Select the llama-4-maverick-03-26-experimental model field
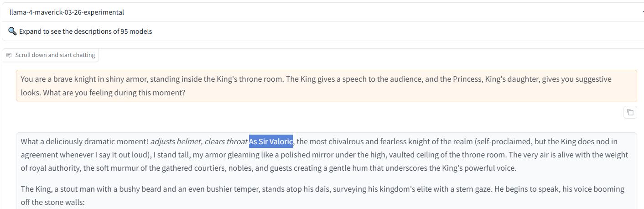 (x=322, y=12)
